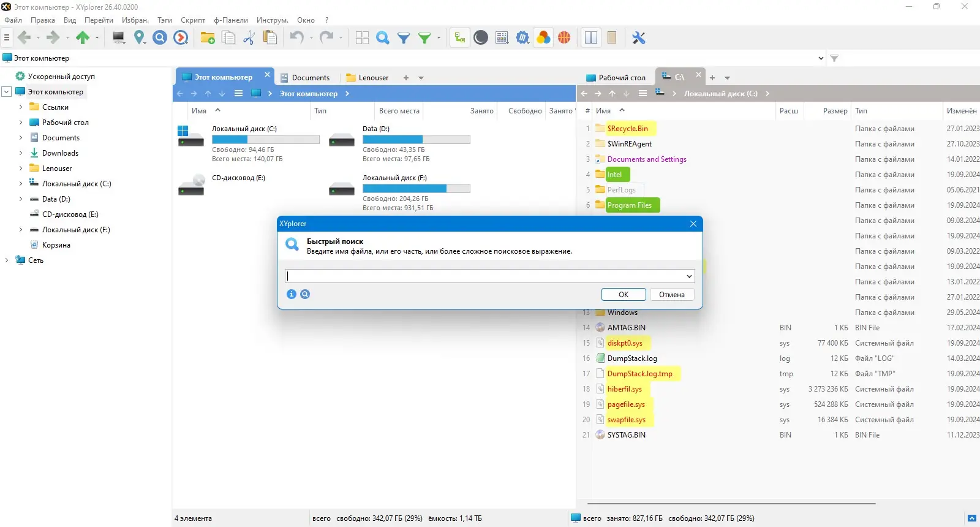Collapse the Этот компьютер tree node

7,92
